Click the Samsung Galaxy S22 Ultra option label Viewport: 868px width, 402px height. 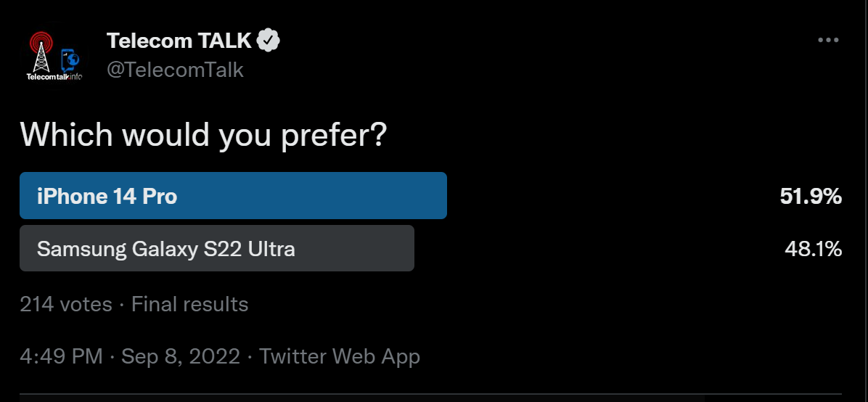click(165, 249)
